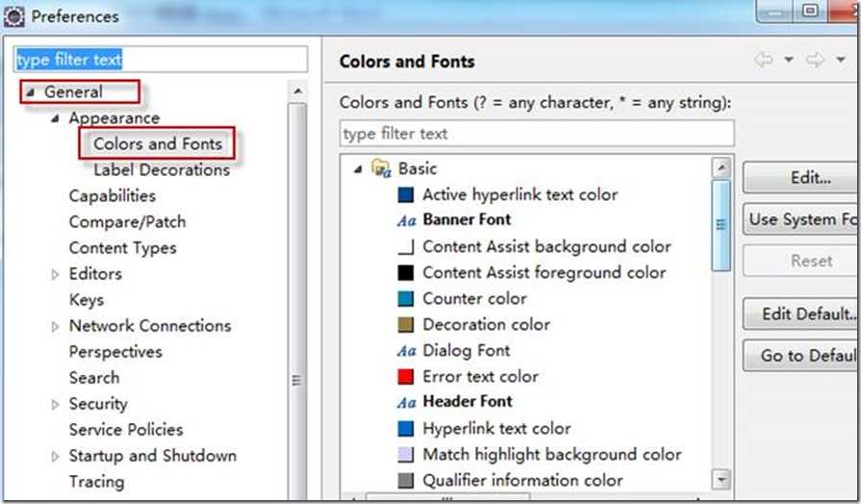Image resolution: width=861 pixels, height=504 pixels.
Task: Select Appearance in the preferences tree
Action: (114, 118)
